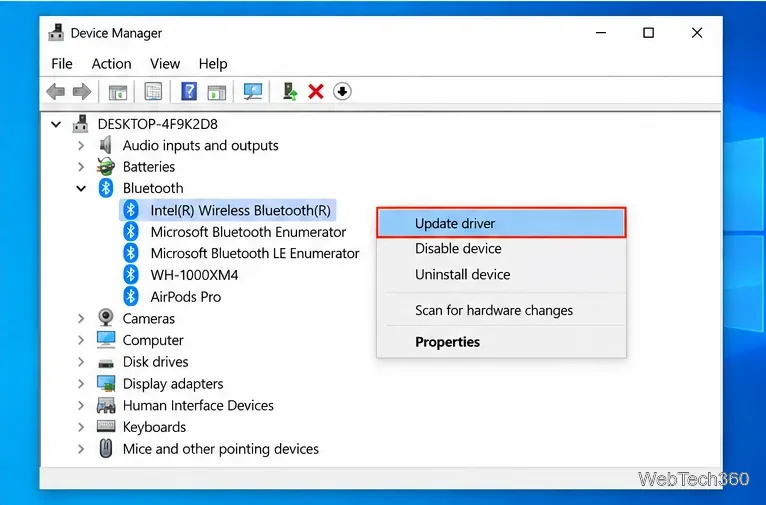
Task: Maximize the Device Manager window
Action: pyautogui.click(x=648, y=33)
